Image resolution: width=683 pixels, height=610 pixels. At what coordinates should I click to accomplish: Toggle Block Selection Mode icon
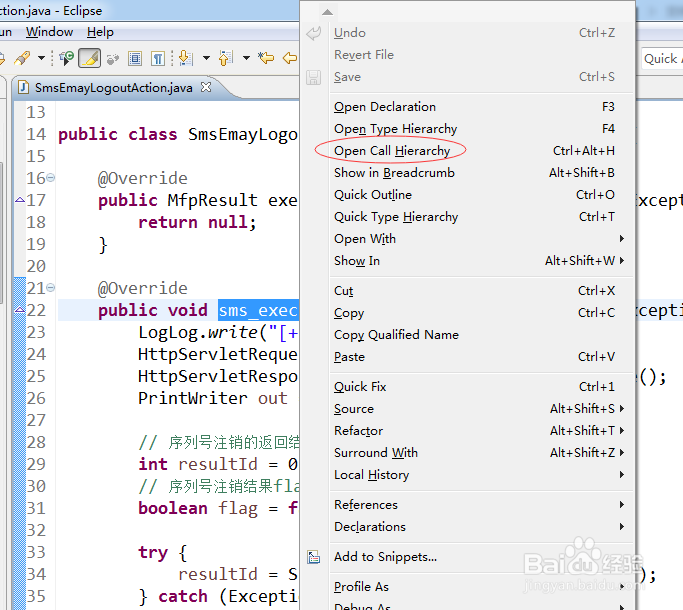click(135, 58)
